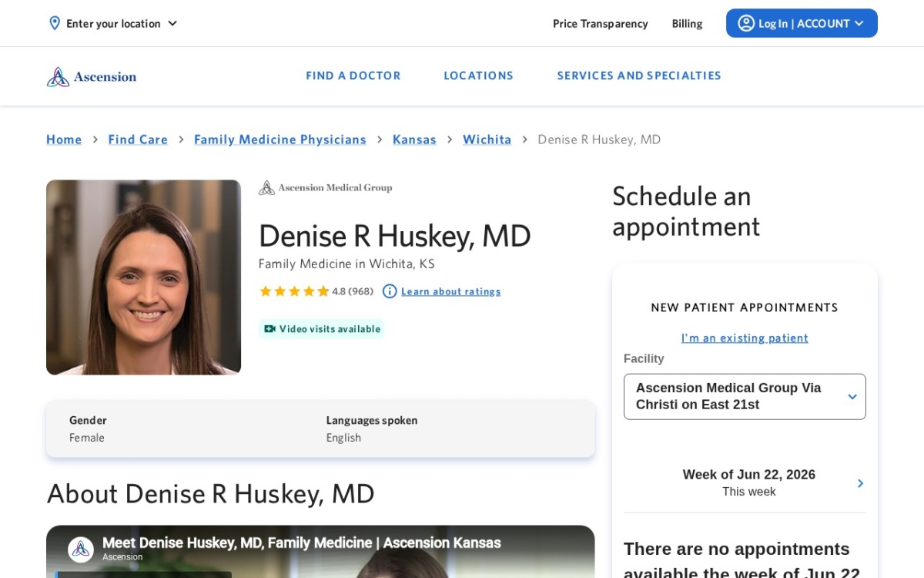This screenshot has height=578, width=924.
Task: Click the ratings info icon
Action: tap(390, 291)
